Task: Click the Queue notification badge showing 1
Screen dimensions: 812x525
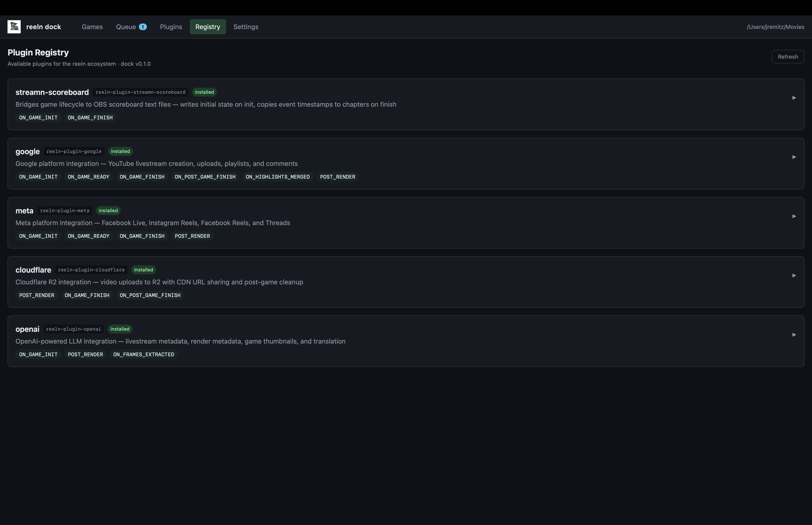Action: click(x=142, y=27)
